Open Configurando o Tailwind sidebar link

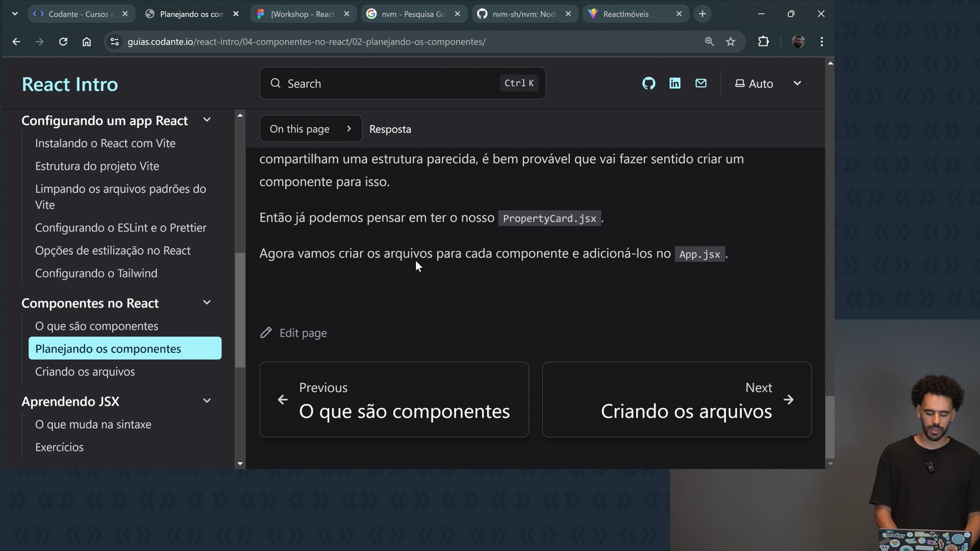[96, 273]
